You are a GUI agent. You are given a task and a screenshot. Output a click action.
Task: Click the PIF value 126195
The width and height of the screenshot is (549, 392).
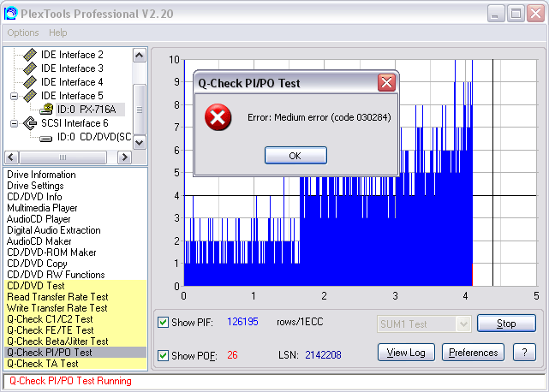pos(242,322)
